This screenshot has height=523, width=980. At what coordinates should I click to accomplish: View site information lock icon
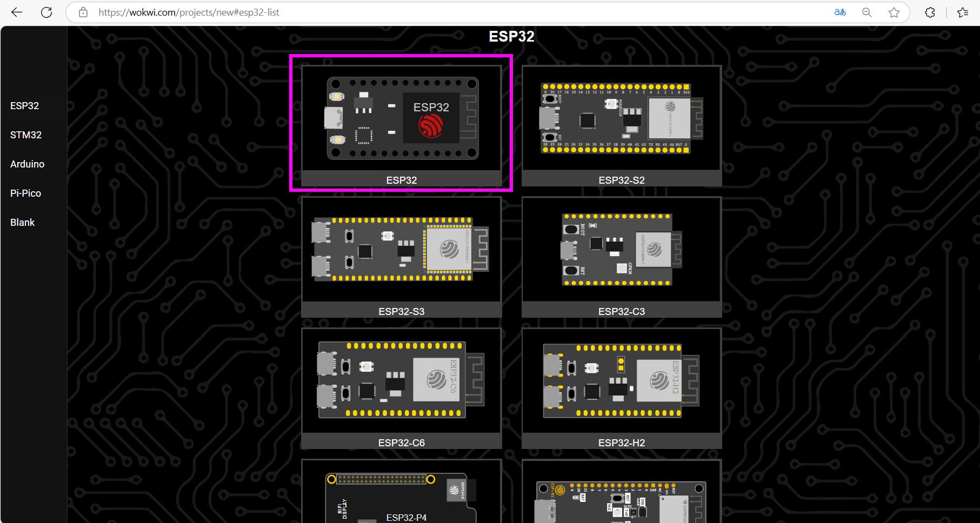[x=83, y=12]
